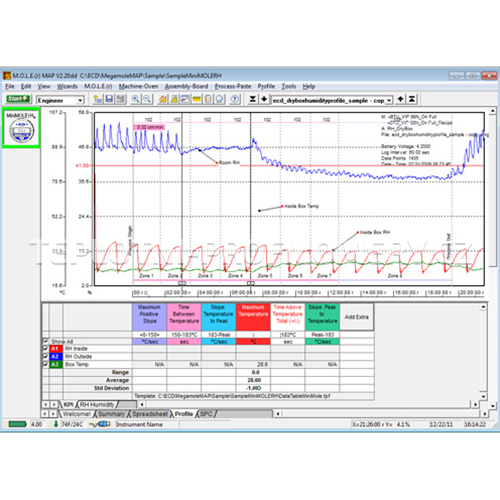Click the status bar thermometer icon
The width and height of the screenshot is (500, 500).
56,424
